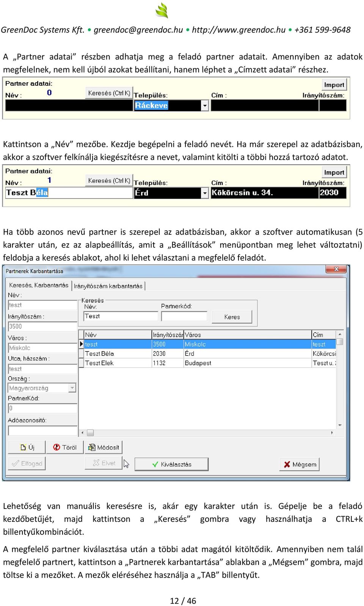The image size is (364, 606).
Task: Switch to the Irányítószám karbantartás tab
Action: point(108,286)
